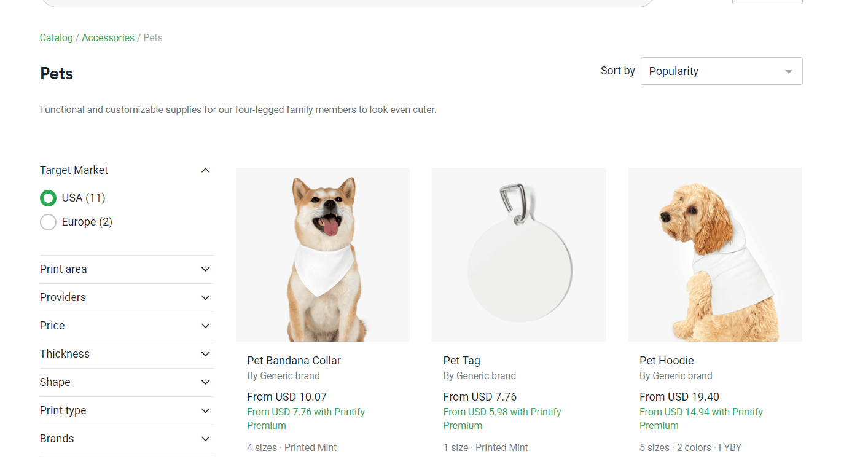Select the USA target market radio button
Screen dimensions: 868x459
(x=48, y=198)
